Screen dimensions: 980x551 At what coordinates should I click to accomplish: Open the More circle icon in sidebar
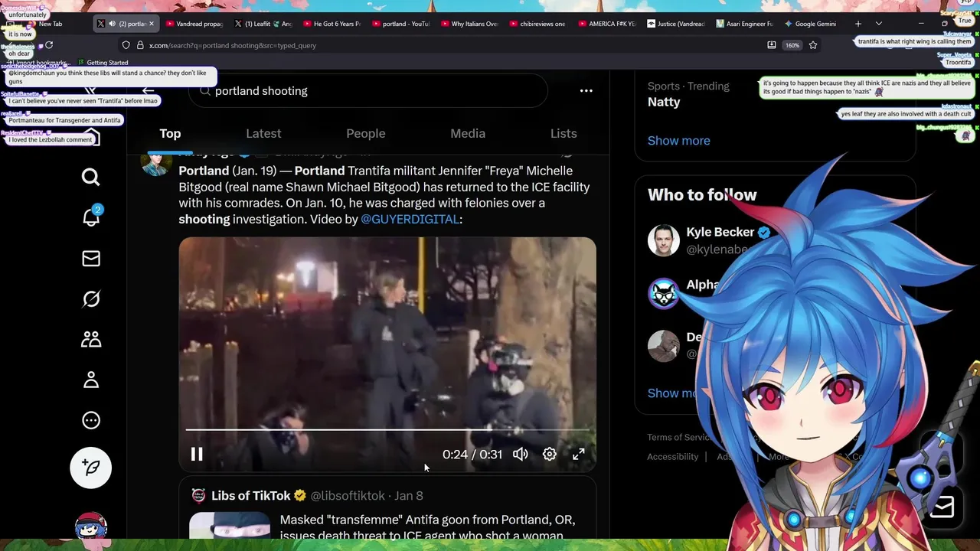[90, 420]
